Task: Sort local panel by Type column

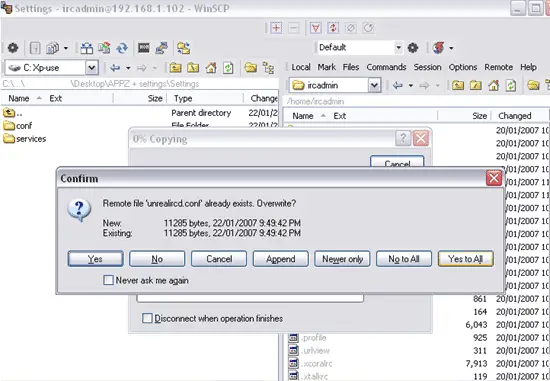Action: (x=205, y=99)
